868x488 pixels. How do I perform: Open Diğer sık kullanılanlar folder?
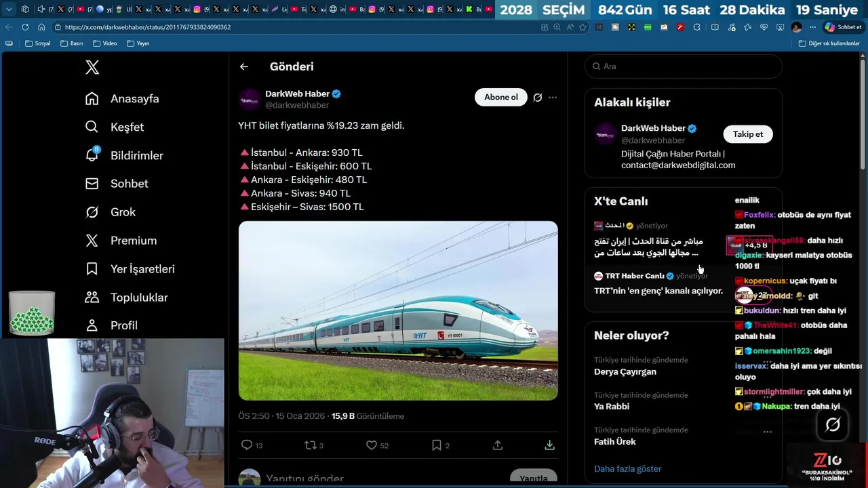click(x=829, y=43)
